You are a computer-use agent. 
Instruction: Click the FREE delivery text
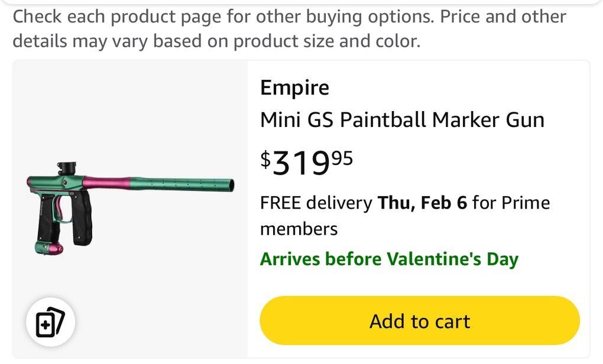[316, 203]
